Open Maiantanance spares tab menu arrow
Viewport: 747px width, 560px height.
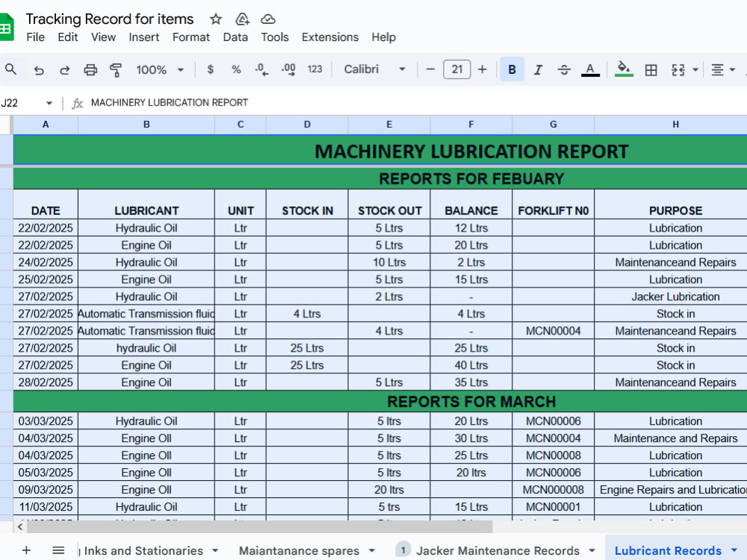371,550
